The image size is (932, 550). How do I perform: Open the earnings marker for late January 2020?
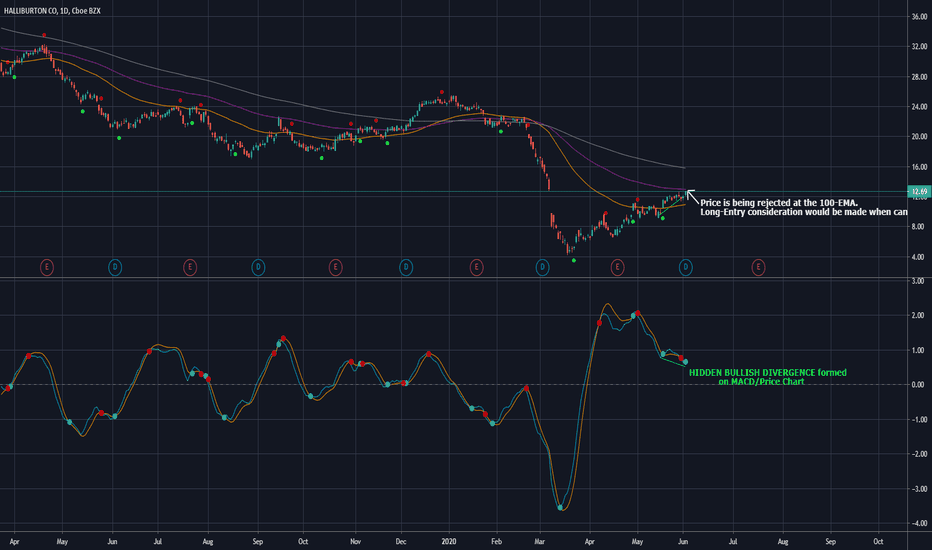point(476,268)
